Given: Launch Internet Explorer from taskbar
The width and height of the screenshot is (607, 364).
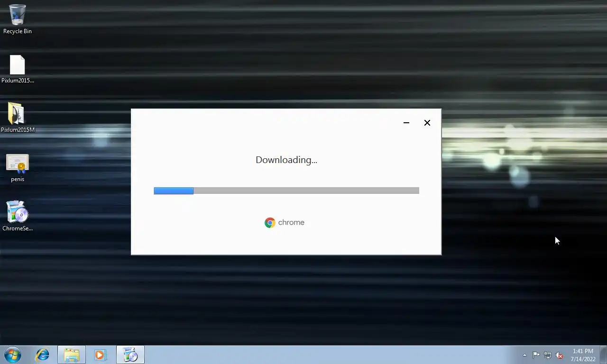Looking at the screenshot, I should tap(43, 355).
